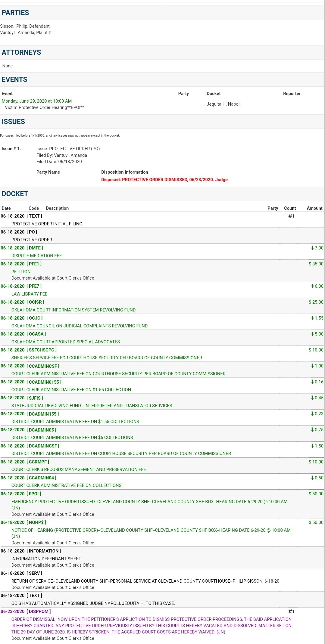
Task: Select the $ 25.00 OCISR amount
Action: click(316, 302)
